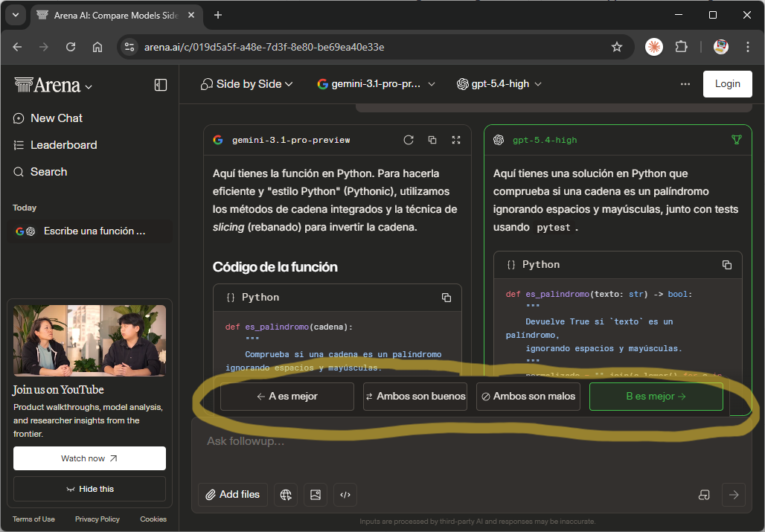Screen dimensions: 765x532
Task: Go forward in browser
Action: [44, 47]
